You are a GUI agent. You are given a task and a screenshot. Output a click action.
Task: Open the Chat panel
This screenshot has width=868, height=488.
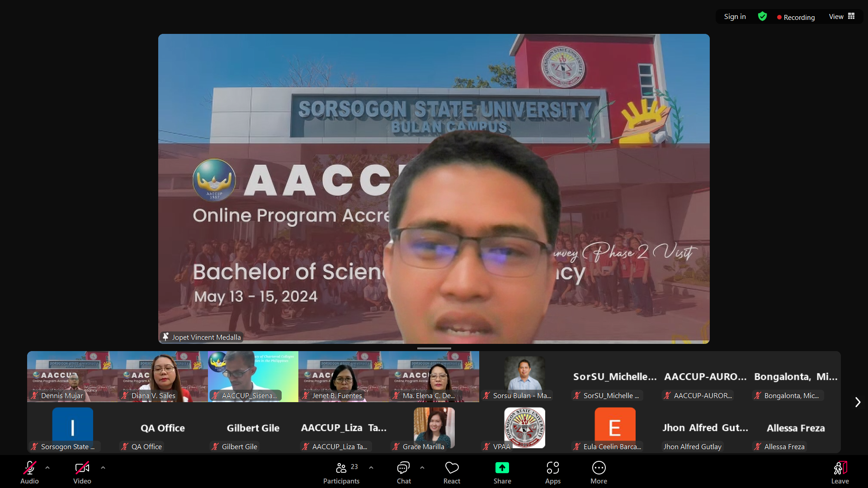tap(403, 468)
